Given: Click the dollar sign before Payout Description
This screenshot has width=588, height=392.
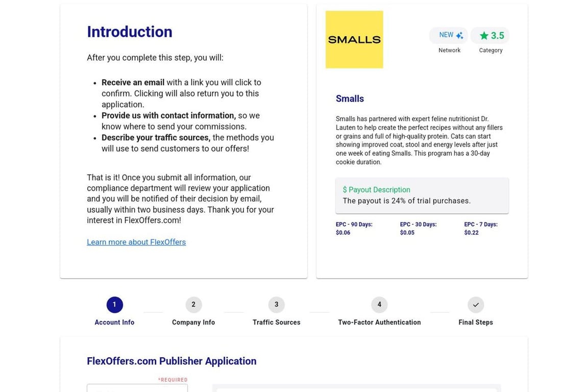Looking at the screenshot, I should click(x=345, y=190).
